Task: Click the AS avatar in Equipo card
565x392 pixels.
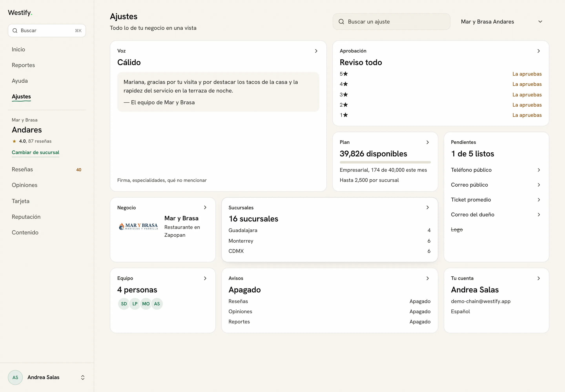Action: 157,304
